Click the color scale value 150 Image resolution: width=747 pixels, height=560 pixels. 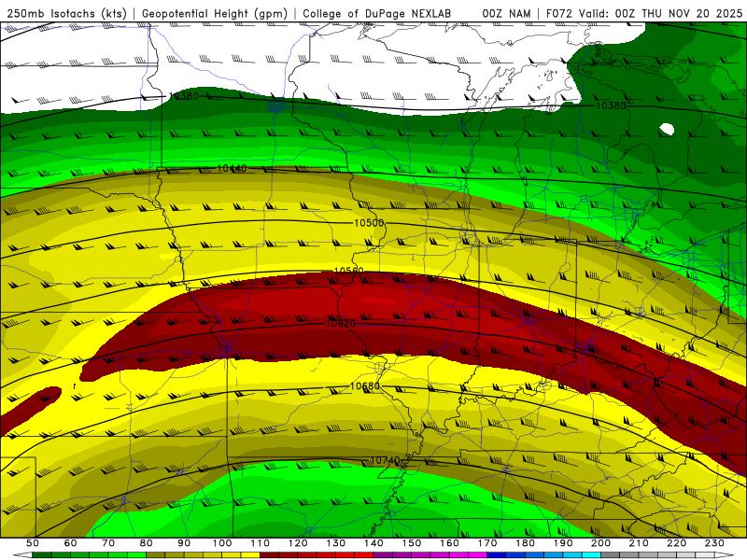click(412, 543)
